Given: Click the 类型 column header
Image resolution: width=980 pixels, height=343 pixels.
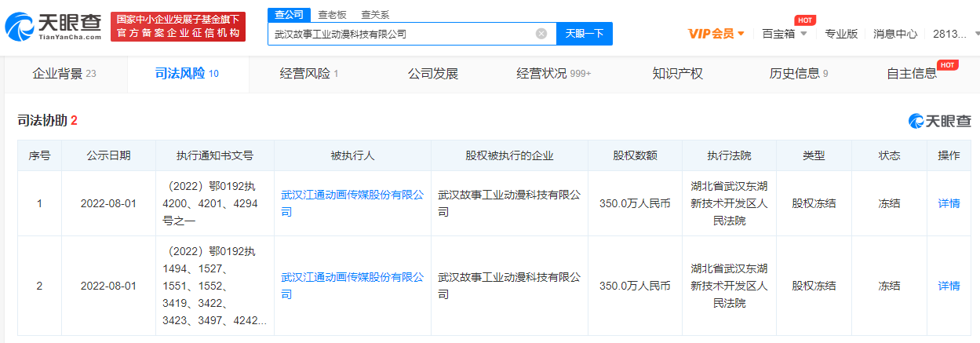Looking at the screenshot, I should click(814, 155).
